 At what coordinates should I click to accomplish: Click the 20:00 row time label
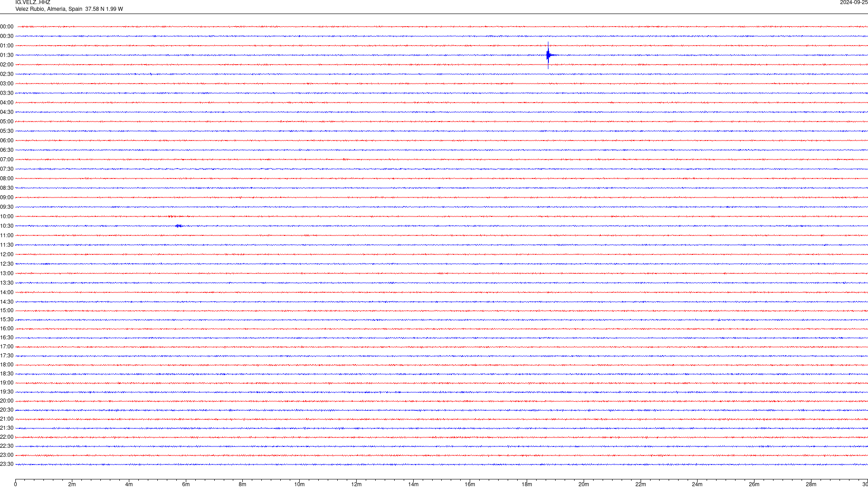(7, 401)
